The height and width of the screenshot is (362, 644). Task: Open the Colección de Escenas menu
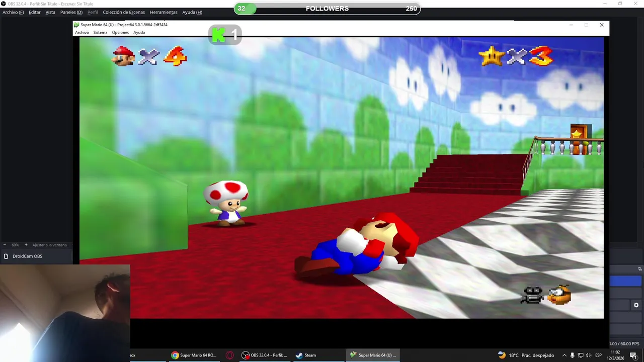tap(124, 12)
